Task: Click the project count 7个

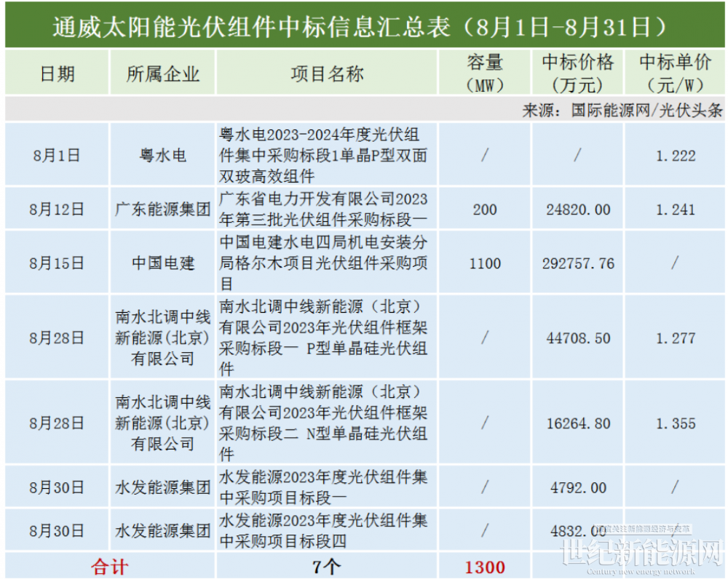Action: click(327, 567)
